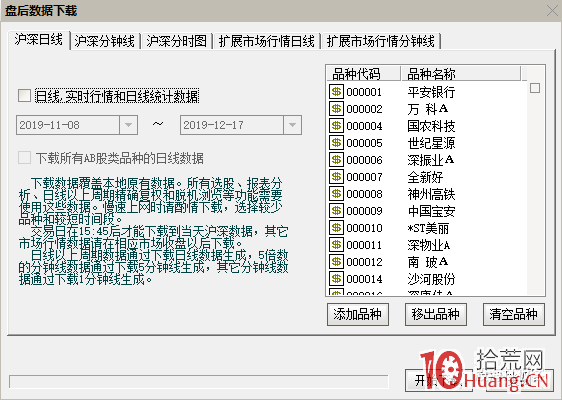The width and height of the screenshot is (562, 400).
Task: Close the 盘后数据下载 dialog
Action: click(x=552, y=10)
